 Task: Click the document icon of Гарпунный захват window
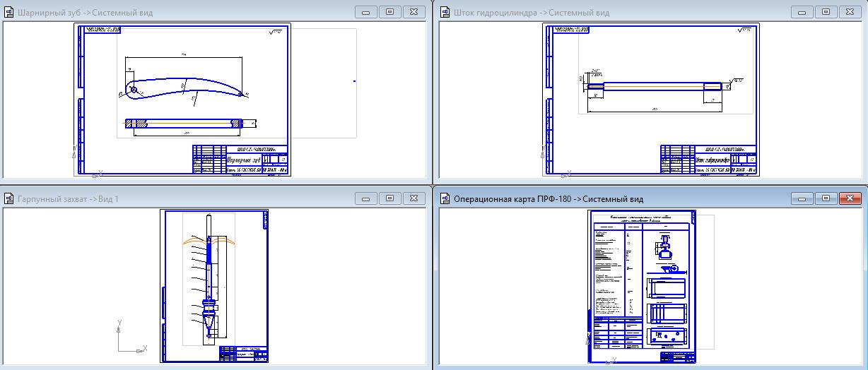click(x=9, y=199)
